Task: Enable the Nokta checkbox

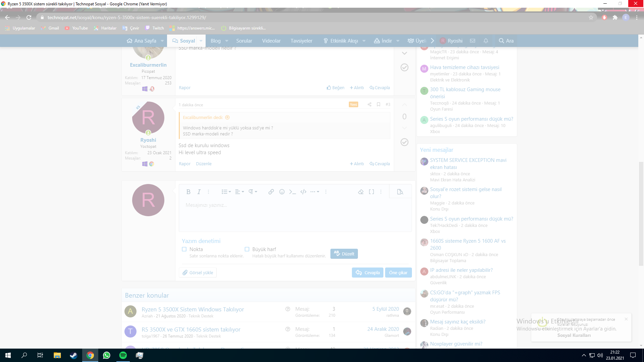Action: coord(184,249)
